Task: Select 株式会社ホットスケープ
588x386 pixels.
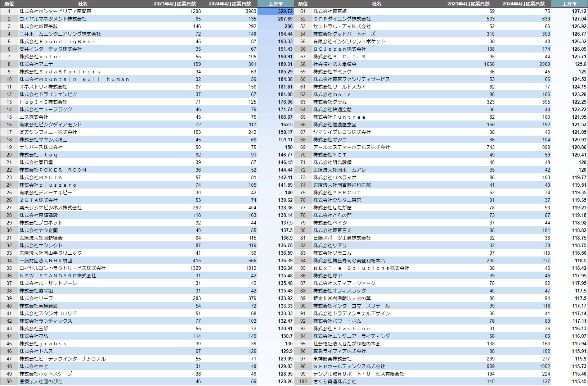Action: [x=46, y=374]
